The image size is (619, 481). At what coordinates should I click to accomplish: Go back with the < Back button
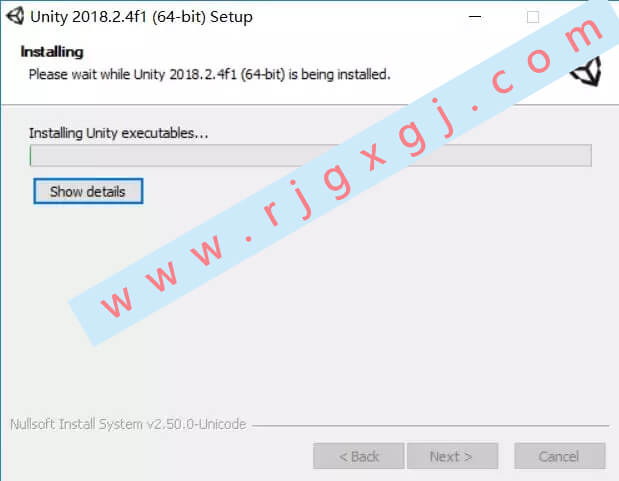358,456
